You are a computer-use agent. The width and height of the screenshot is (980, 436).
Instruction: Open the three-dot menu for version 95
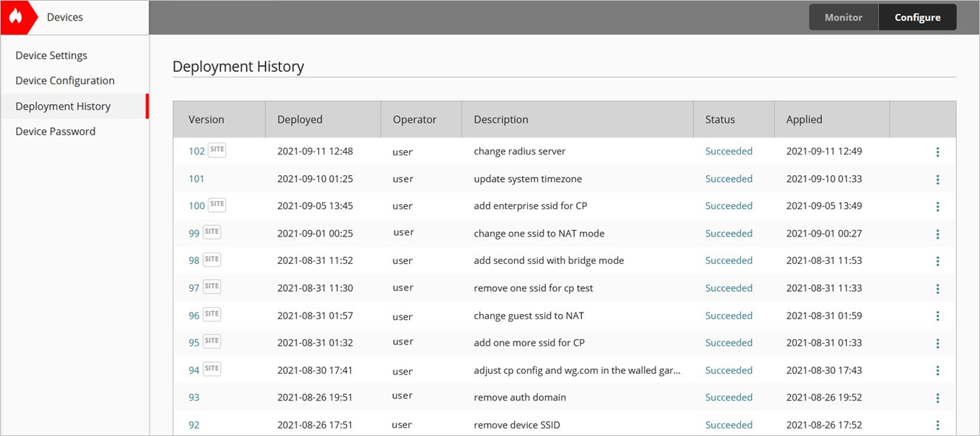937,343
